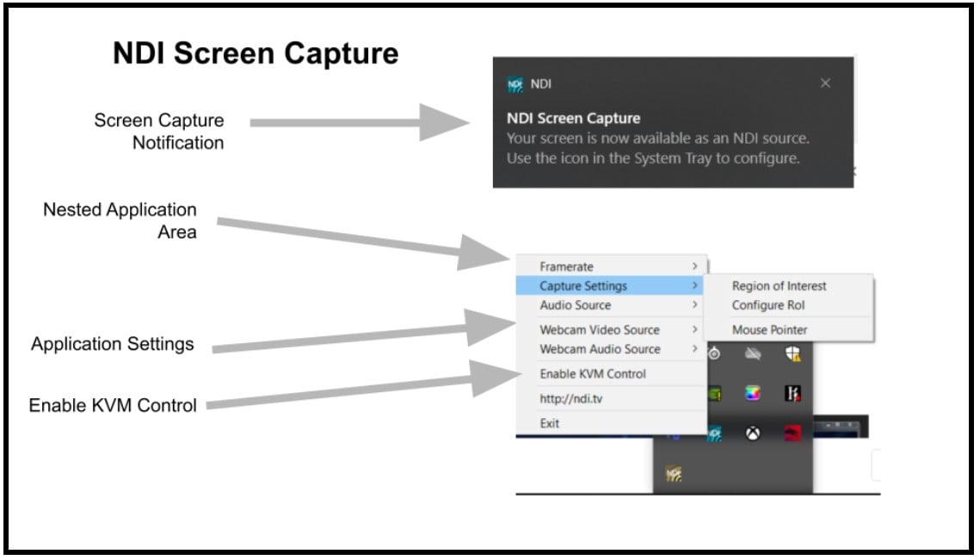Screen dimensions: 980x560
Task: Open the red tray icon below the Xbox icon
Action: click(792, 433)
